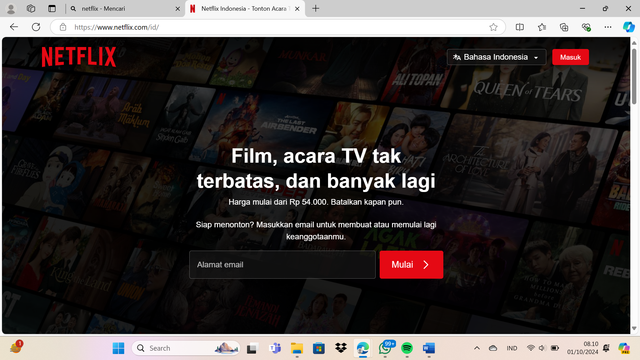Open Microsoft Word from taskbar
Image resolution: width=640 pixels, height=360 pixels.
(429, 348)
